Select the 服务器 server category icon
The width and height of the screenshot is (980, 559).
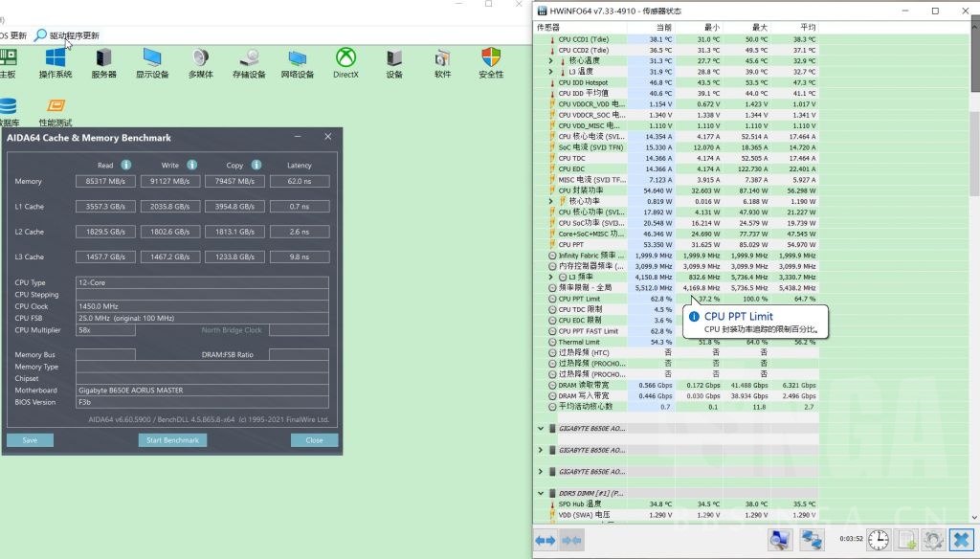coord(103,65)
